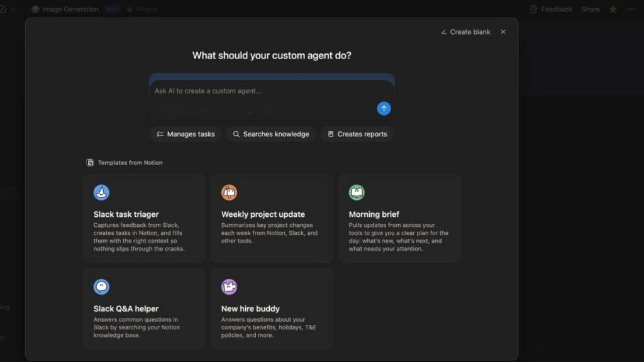The image size is (644, 362).
Task: Star this page as a favorite
Action: 613,9
